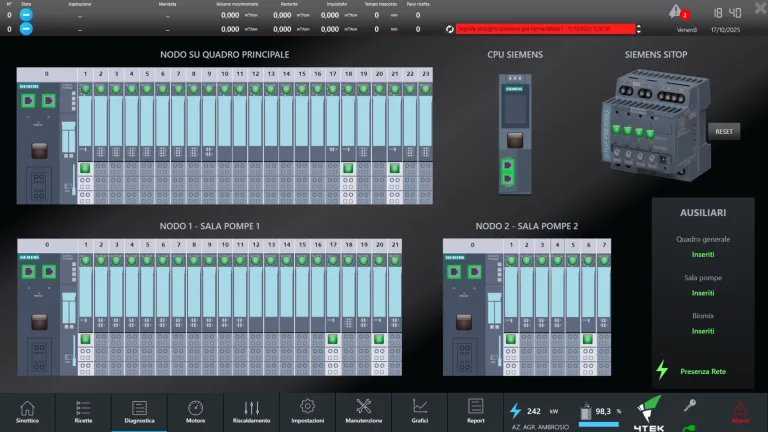Open Impostazioni gear settings
This screenshot has height=432, width=768.
307,412
